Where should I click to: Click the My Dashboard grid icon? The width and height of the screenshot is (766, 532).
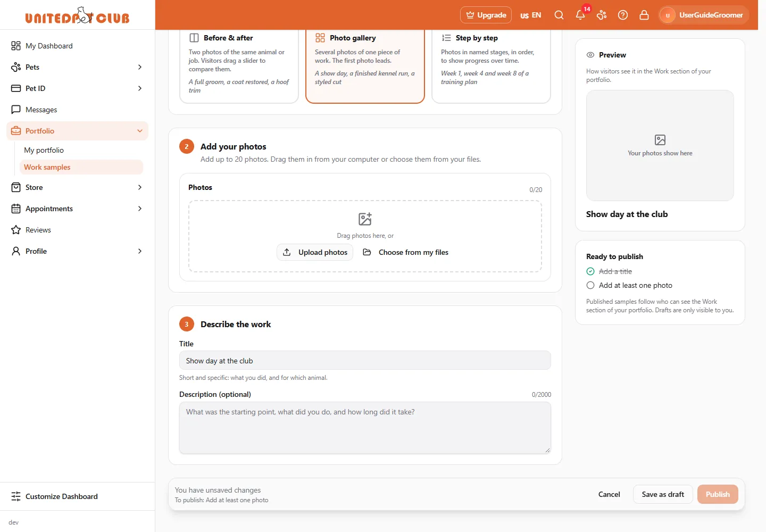point(16,46)
